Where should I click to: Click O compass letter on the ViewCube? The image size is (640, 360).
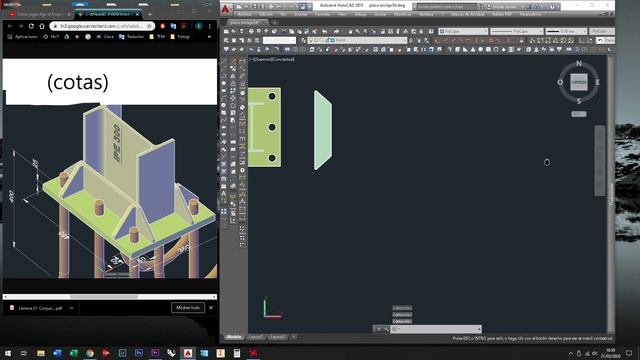pos(560,82)
